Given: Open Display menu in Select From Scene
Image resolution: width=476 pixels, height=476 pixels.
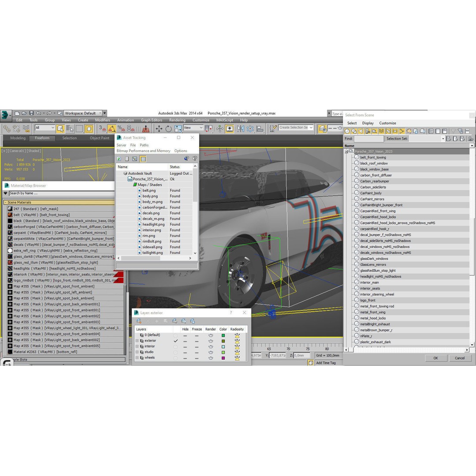Looking at the screenshot, I should (x=368, y=123).
